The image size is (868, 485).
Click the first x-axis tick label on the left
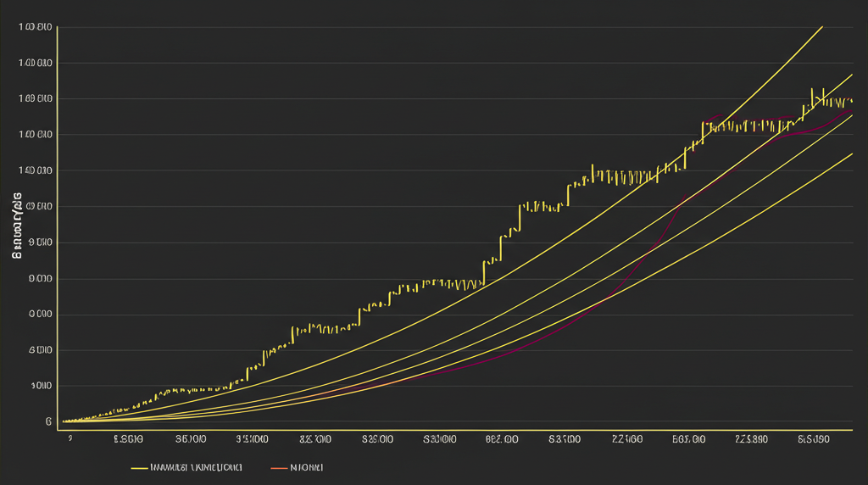(70, 439)
